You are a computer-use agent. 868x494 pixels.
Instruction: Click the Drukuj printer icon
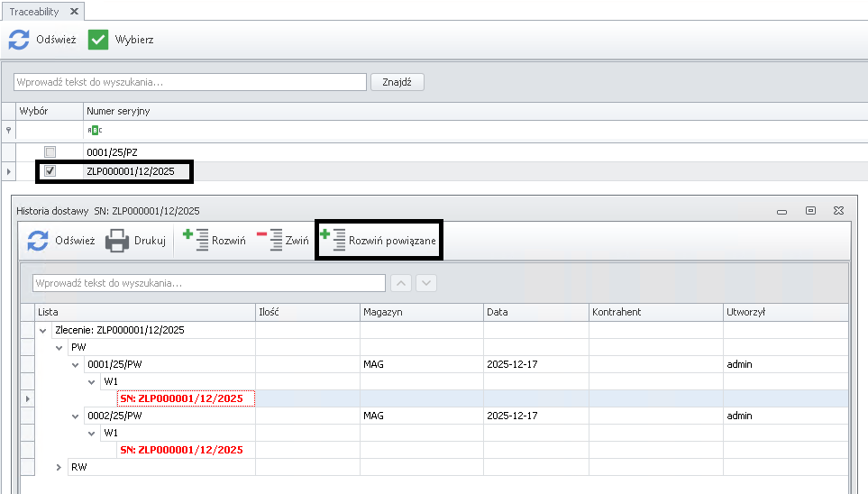[118, 242]
